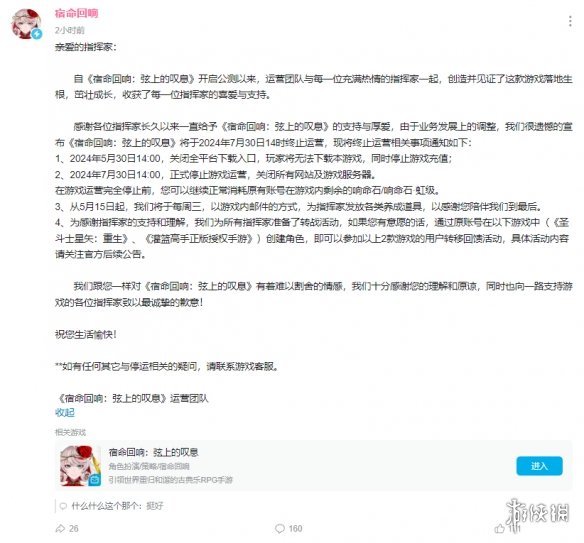Click the preview comment 什么什么这个那个：挺好

tap(117, 506)
